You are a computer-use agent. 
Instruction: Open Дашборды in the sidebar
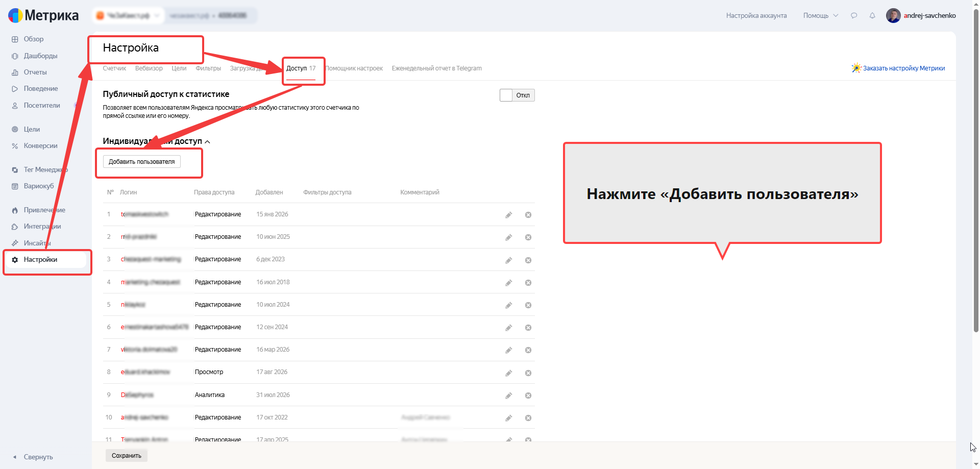(x=40, y=56)
